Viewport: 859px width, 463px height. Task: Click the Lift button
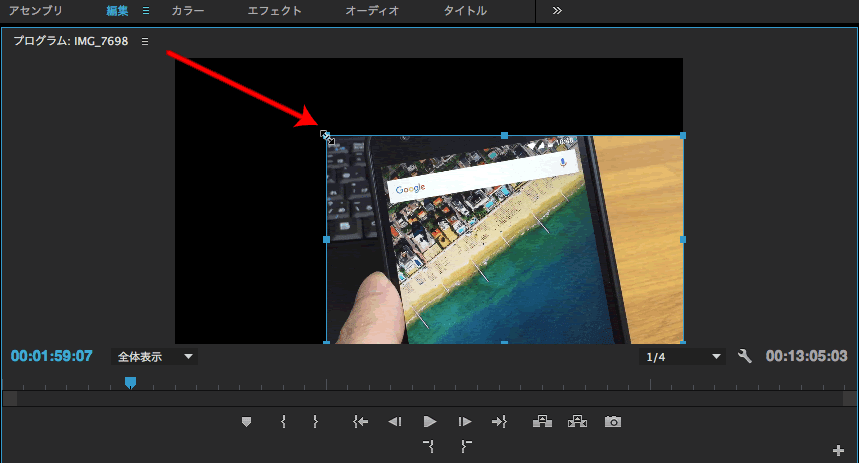point(542,421)
